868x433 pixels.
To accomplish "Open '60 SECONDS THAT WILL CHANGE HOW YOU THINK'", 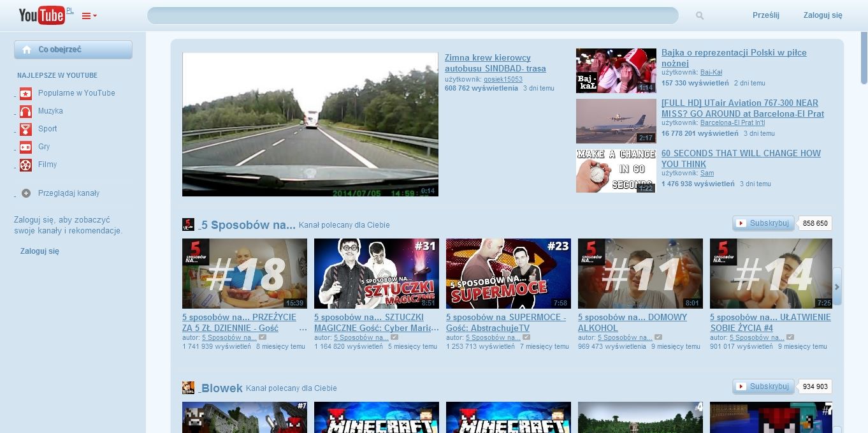I will pos(741,159).
